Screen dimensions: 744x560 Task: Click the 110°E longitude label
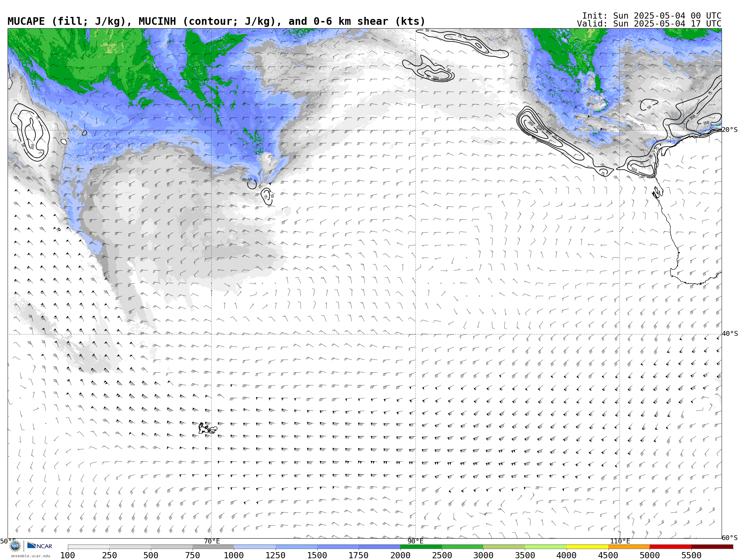[x=620, y=541]
